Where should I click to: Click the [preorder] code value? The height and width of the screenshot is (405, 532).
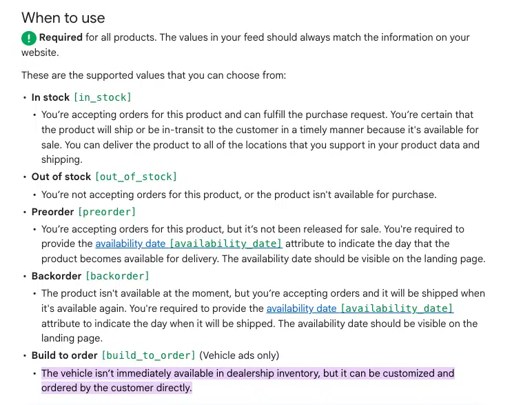tap(107, 212)
